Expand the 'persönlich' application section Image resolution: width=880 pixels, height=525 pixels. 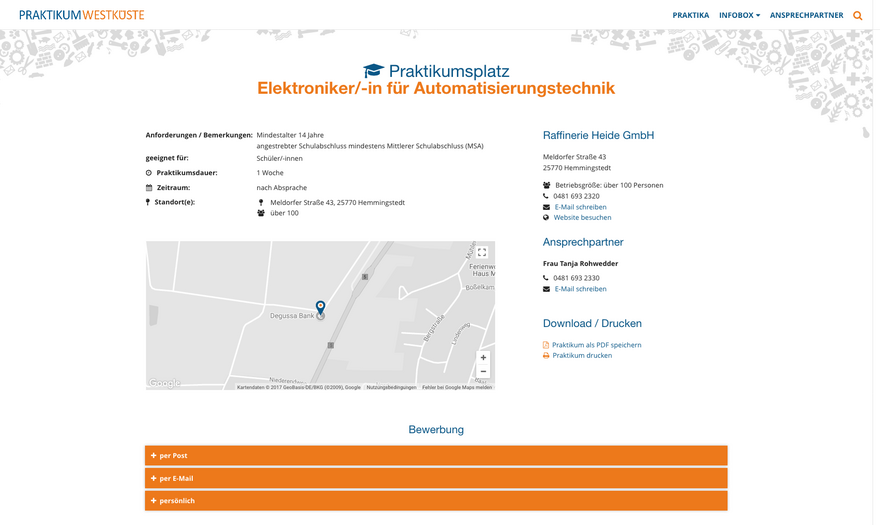click(x=436, y=500)
